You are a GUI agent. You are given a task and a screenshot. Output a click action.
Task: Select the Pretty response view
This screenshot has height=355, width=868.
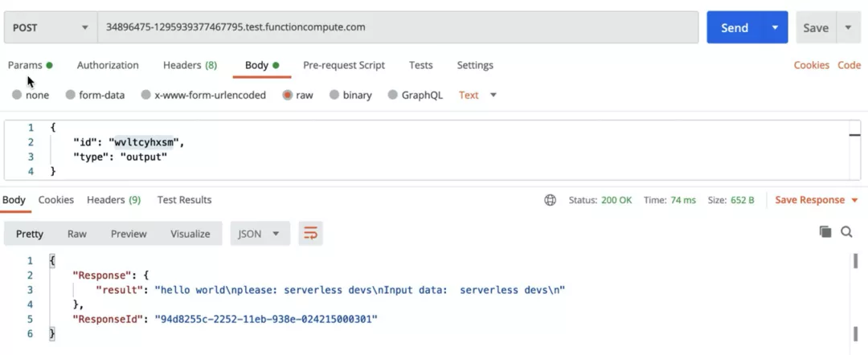pos(30,234)
